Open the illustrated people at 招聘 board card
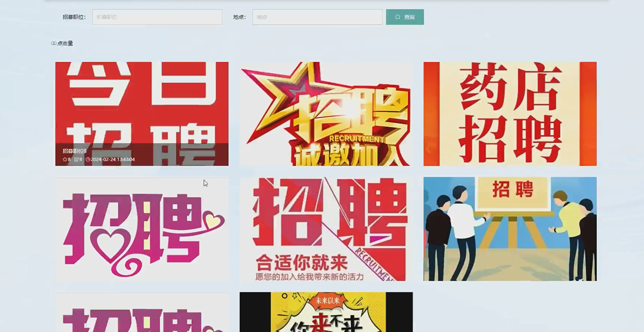This screenshot has height=332, width=644. click(x=510, y=229)
